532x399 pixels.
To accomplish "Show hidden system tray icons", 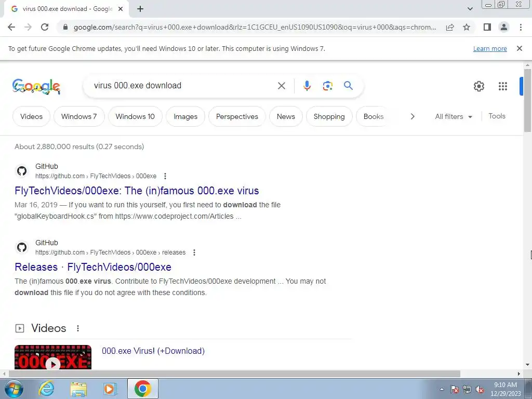I will point(442,389).
